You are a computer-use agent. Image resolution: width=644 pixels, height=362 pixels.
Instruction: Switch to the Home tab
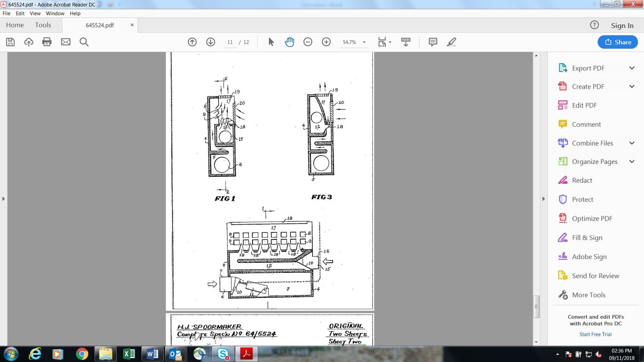pyautogui.click(x=15, y=25)
